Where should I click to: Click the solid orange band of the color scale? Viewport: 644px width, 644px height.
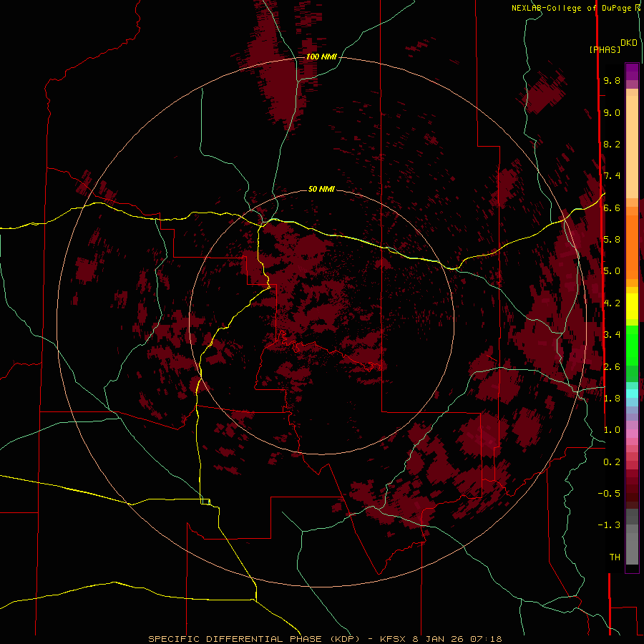point(632,248)
